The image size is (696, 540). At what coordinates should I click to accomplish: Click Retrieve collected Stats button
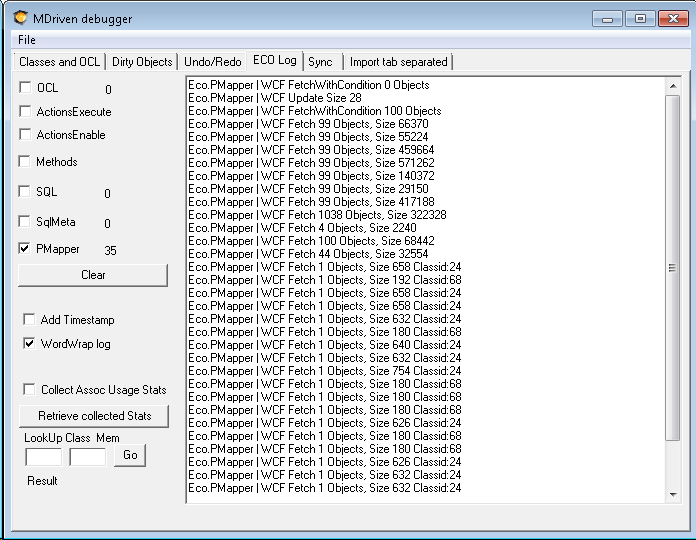(x=94, y=416)
